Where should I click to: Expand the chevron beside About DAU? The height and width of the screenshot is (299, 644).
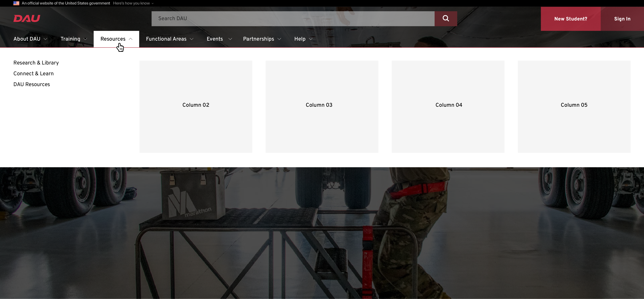(x=46, y=39)
